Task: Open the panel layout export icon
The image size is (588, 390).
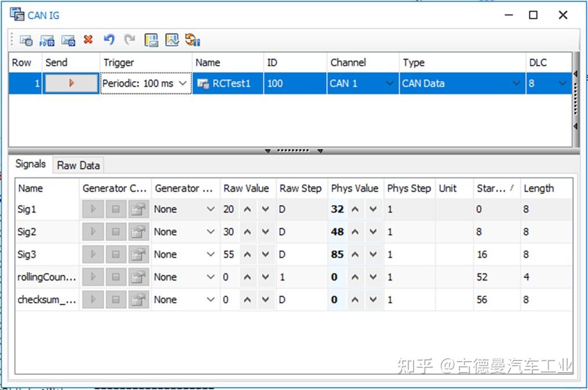Action: pyautogui.click(x=151, y=40)
